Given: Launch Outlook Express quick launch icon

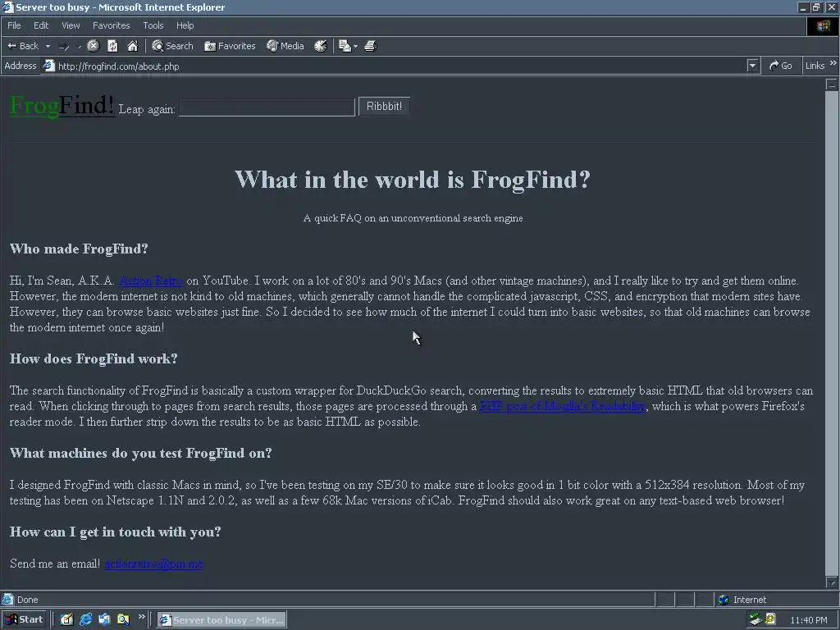Looking at the screenshot, I should pos(104,619).
